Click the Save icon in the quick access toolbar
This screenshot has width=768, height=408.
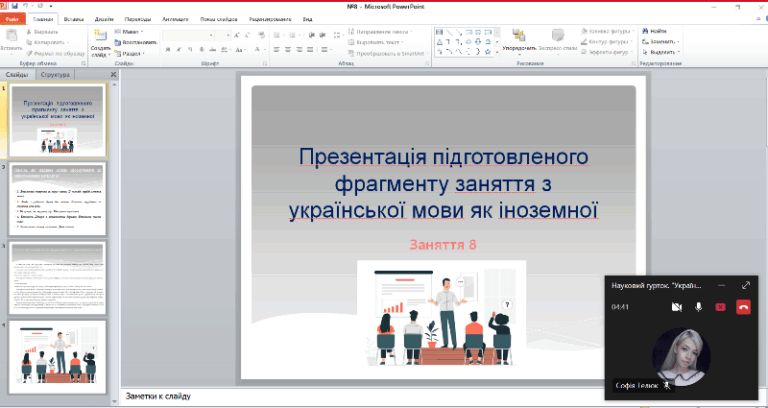point(14,5)
